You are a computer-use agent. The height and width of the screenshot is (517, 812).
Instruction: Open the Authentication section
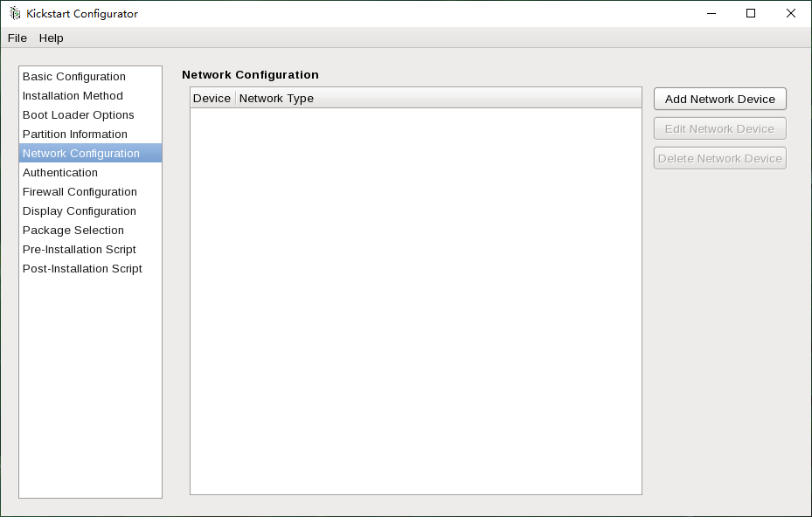pos(90,172)
